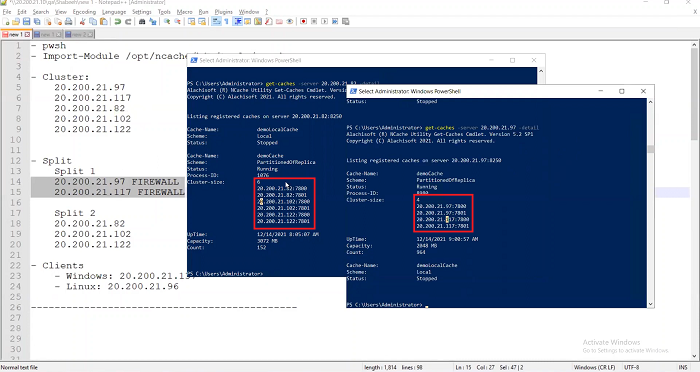
Task: Click the Close document toolbar icon
Action: (48, 21)
